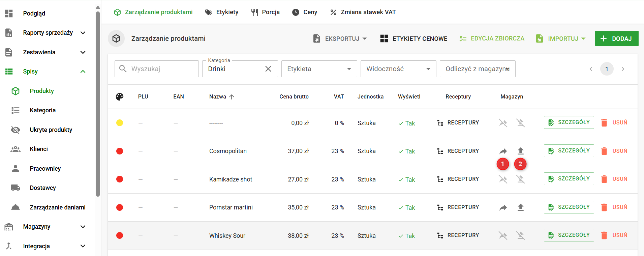Open Ukryte produkty with crossed-eye icon
Viewport: 644px width, 256px height.
[x=51, y=130]
